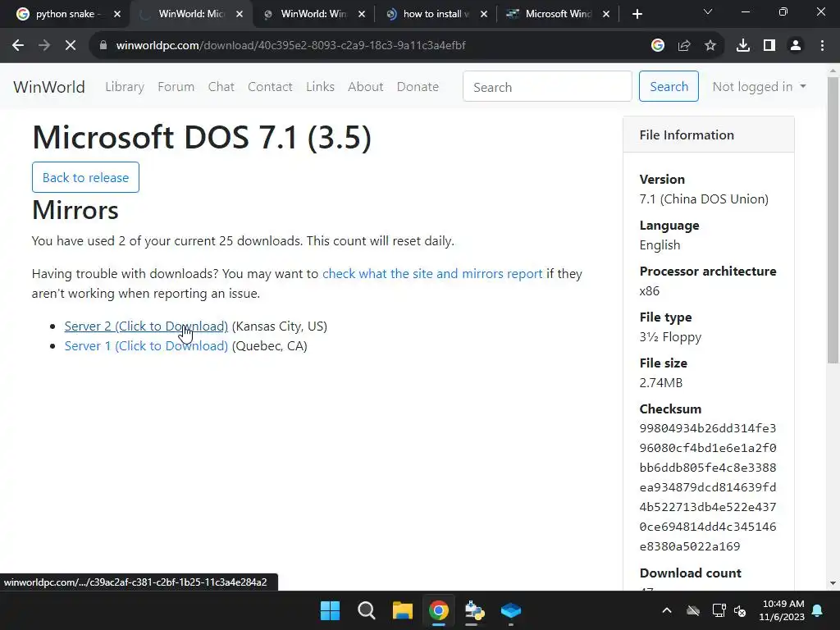
Task: Open the Links nav item
Action: [x=321, y=87]
